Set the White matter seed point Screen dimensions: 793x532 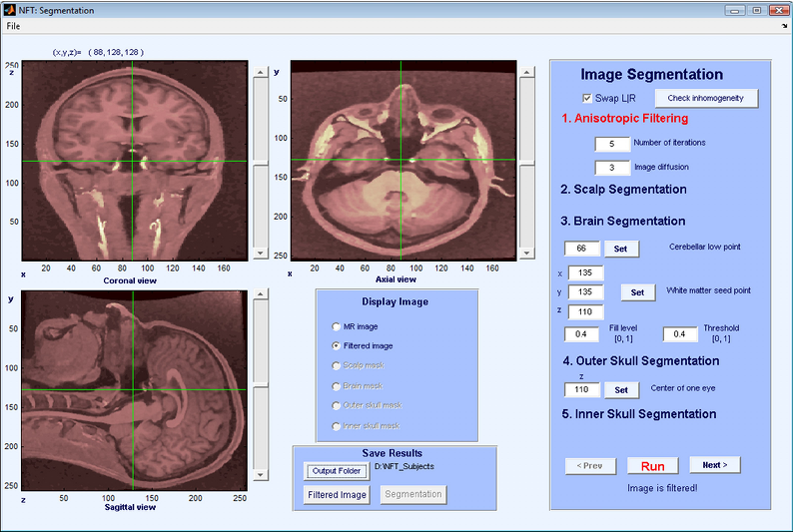tap(637, 292)
